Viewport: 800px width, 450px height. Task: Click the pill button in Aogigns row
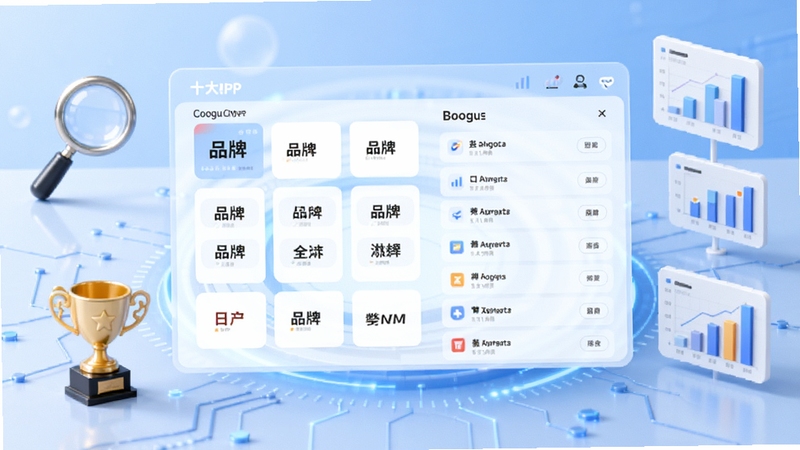[593, 278]
